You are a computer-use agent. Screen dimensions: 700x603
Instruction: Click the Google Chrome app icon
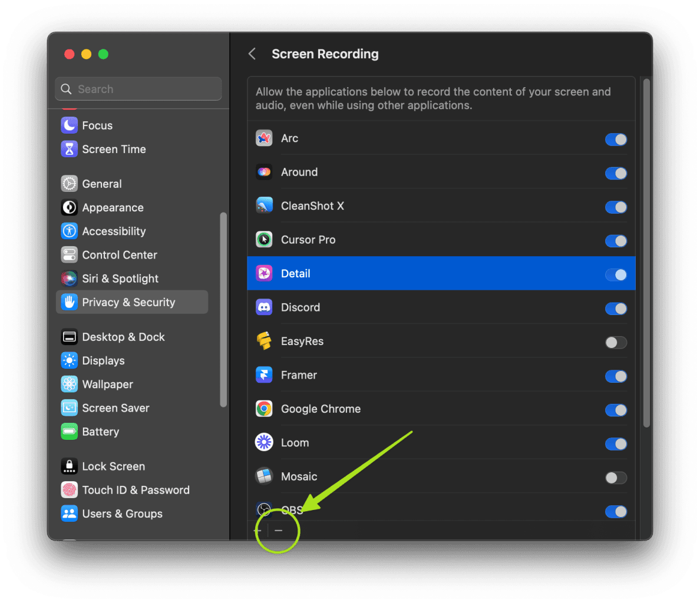pos(264,409)
